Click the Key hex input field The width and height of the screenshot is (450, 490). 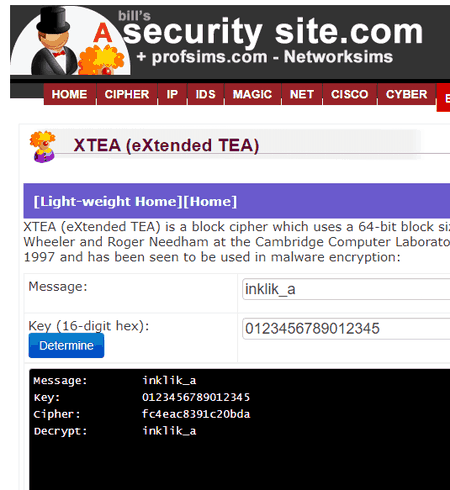click(x=346, y=329)
